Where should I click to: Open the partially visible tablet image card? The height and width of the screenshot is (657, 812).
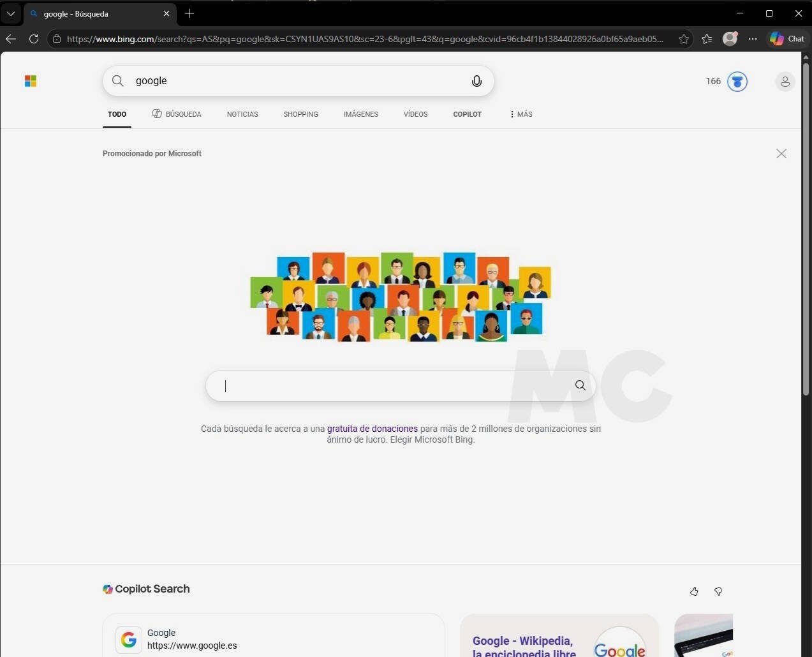point(704,635)
